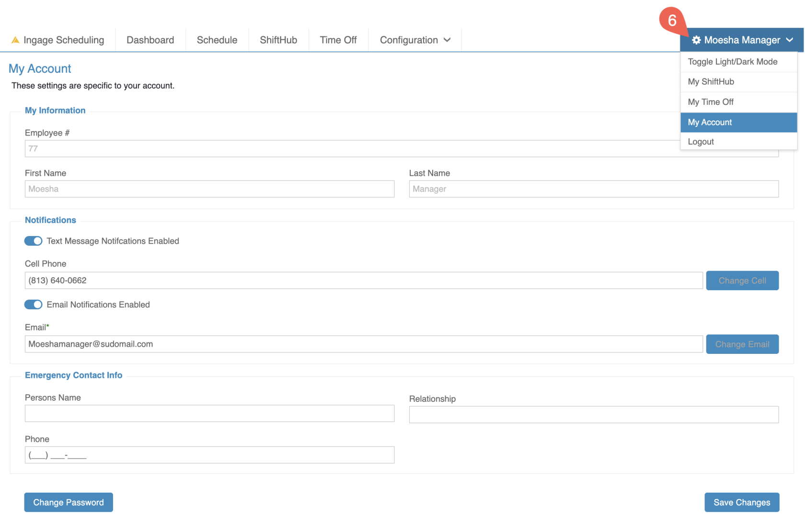Disable the Email Notifications toggle

[x=34, y=305]
